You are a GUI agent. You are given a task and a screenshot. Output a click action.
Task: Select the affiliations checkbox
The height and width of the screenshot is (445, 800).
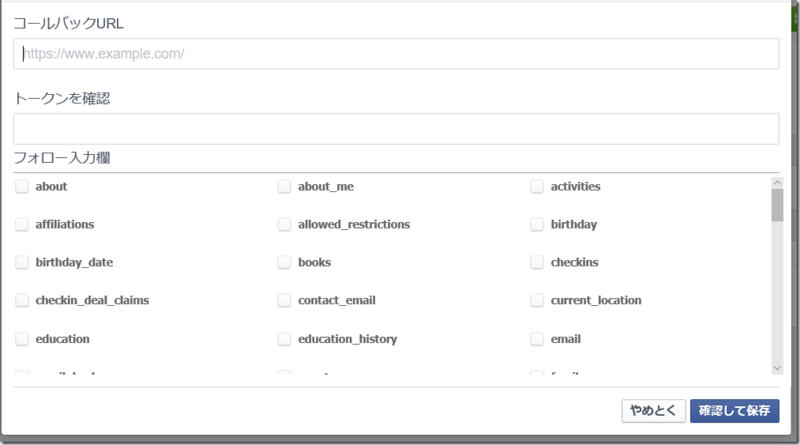click(x=22, y=224)
